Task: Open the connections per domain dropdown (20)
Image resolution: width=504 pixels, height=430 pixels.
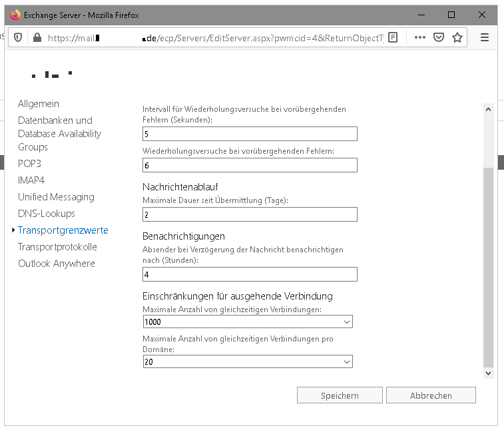Action: [247, 361]
